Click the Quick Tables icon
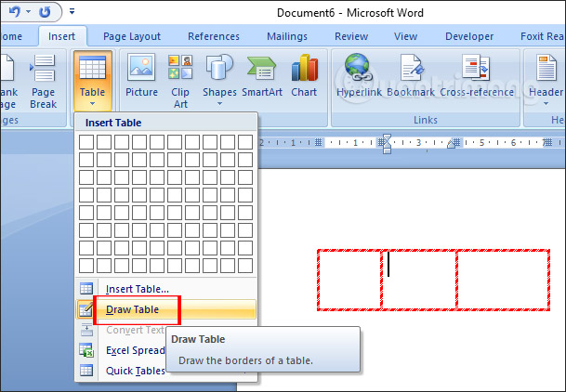566x392 pixels. click(86, 371)
